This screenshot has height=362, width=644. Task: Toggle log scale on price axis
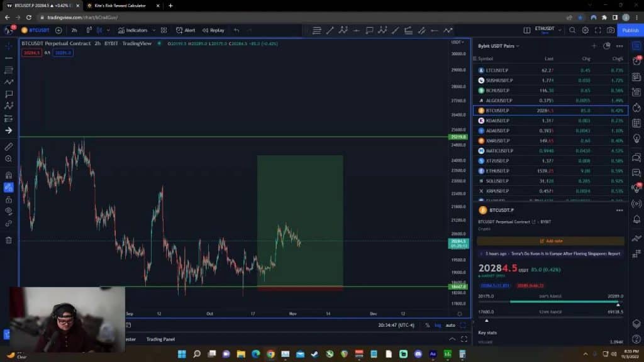click(438, 325)
